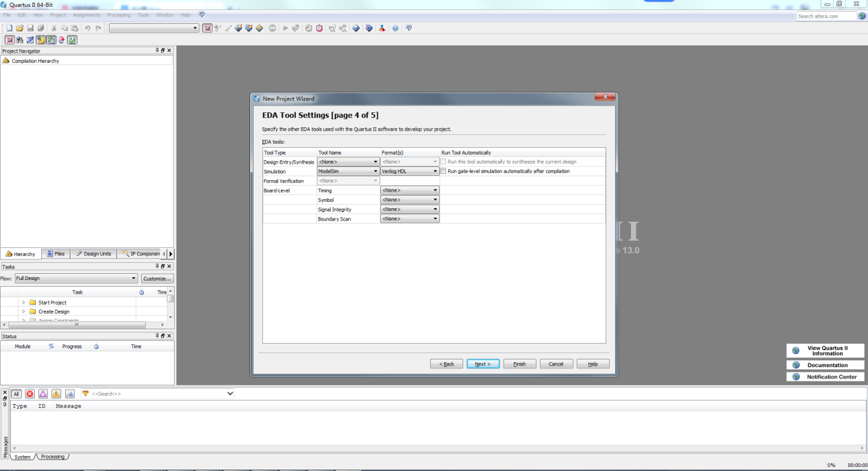Click the wizard Help button

click(x=593, y=364)
